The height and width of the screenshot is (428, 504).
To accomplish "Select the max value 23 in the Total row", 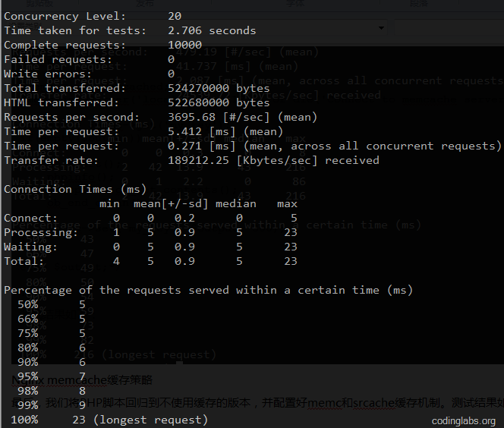I will coord(291,261).
